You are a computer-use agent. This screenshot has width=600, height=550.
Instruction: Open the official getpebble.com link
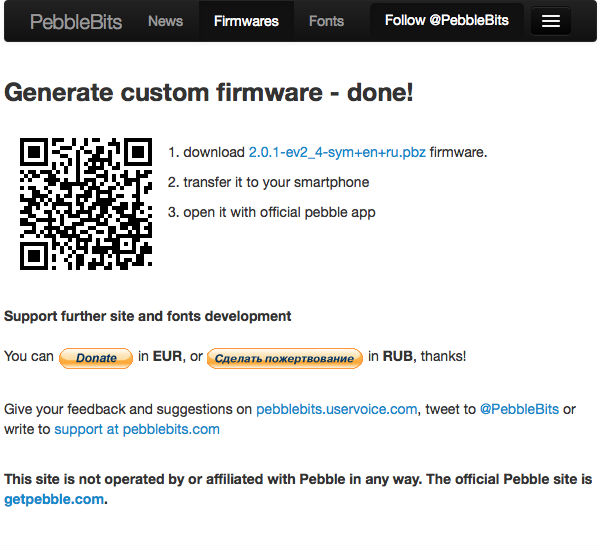click(x=53, y=499)
